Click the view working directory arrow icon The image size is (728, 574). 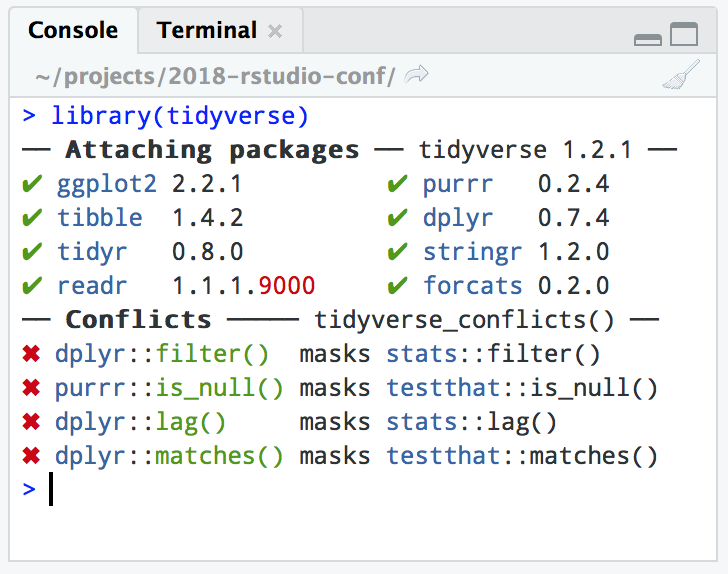pos(416,75)
